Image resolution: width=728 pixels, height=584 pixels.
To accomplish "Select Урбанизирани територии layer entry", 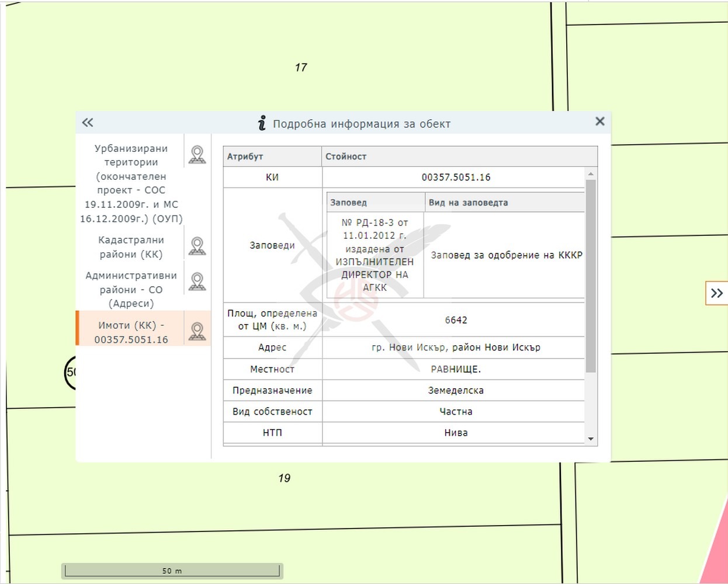I will (x=131, y=183).
